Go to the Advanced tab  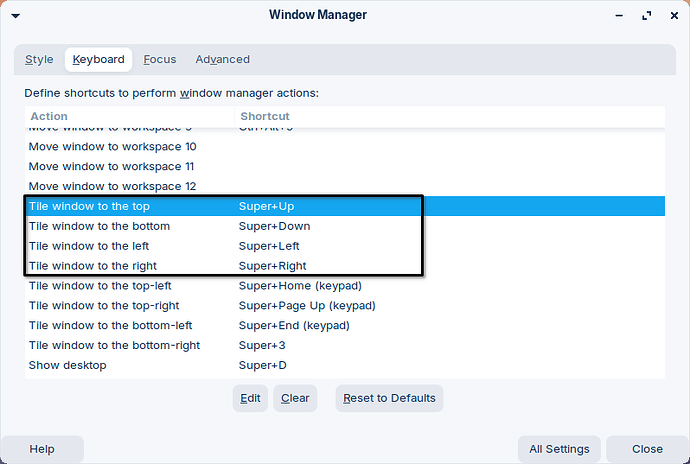click(222, 60)
